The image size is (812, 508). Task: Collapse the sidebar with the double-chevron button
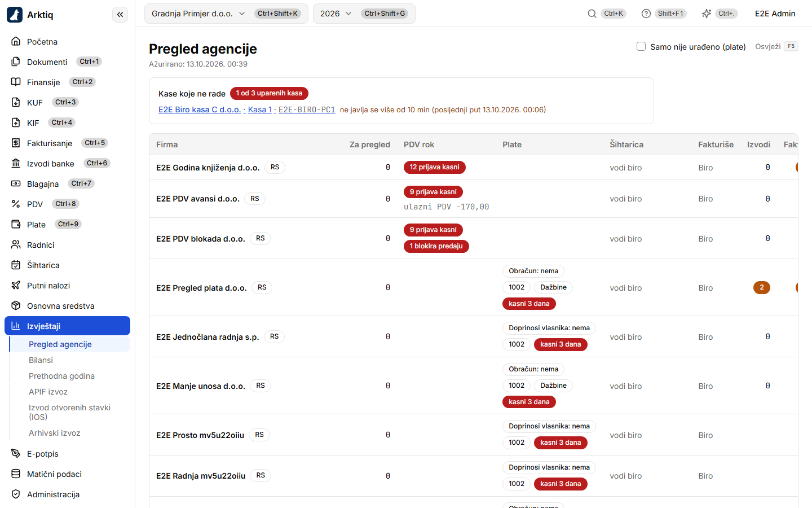pos(120,15)
